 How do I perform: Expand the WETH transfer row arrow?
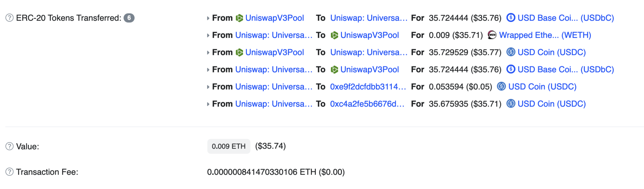pyautogui.click(x=208, y=35)
